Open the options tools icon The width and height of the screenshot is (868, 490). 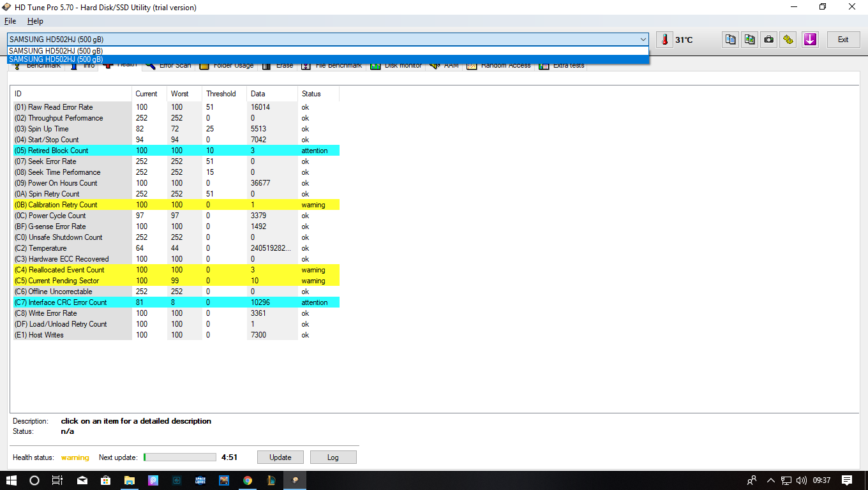pyautogui.click(x=789, y=40)
